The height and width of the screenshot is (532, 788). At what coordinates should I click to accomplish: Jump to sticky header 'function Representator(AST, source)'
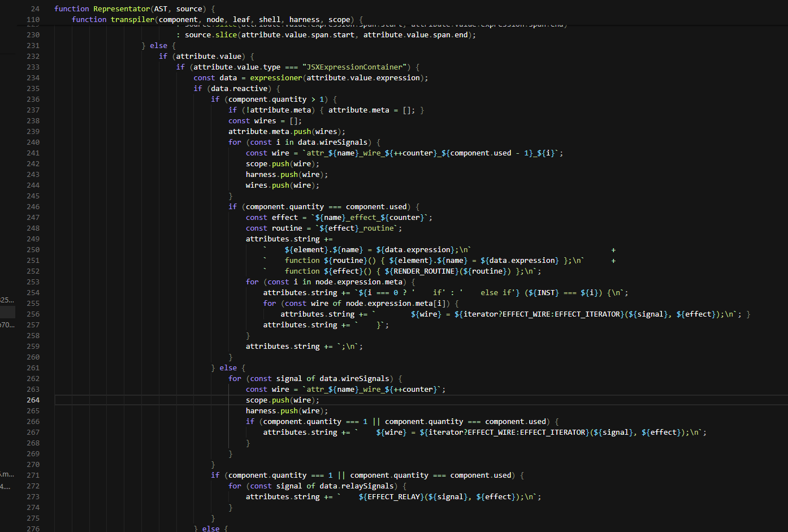(135, 8)
